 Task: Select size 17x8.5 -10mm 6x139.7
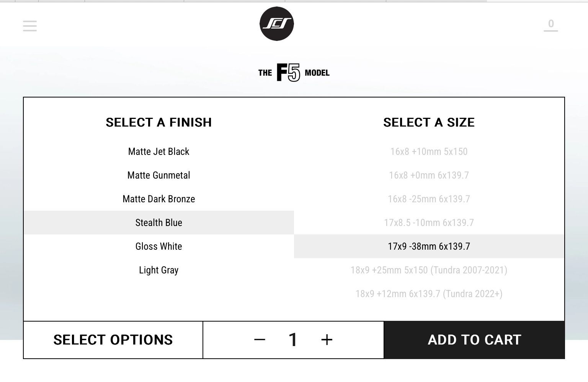pos(429,223)
